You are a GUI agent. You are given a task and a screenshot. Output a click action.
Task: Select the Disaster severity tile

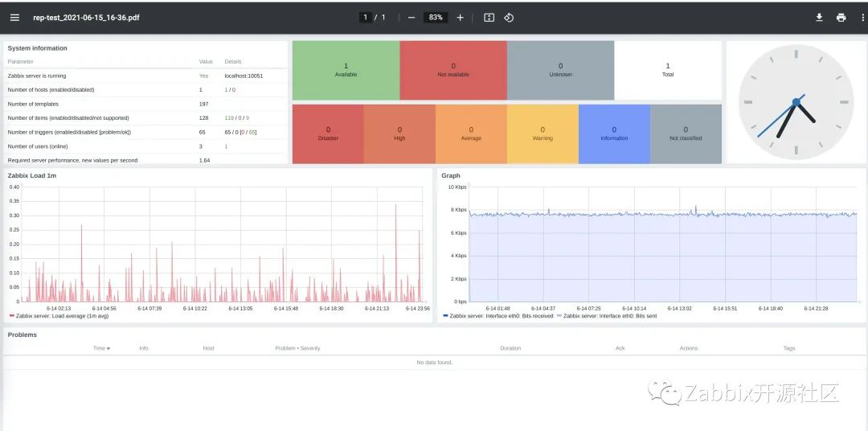[x=328, y=134]
